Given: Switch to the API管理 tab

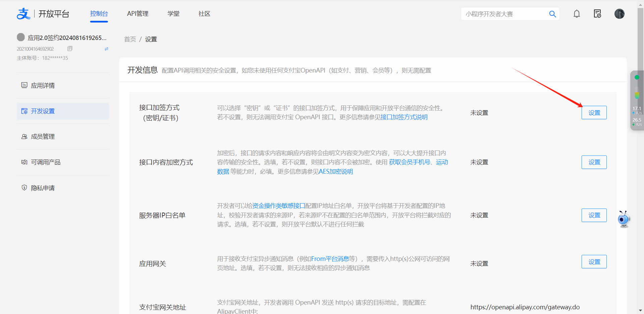Looking at the screenshot, I should (138, 14).
